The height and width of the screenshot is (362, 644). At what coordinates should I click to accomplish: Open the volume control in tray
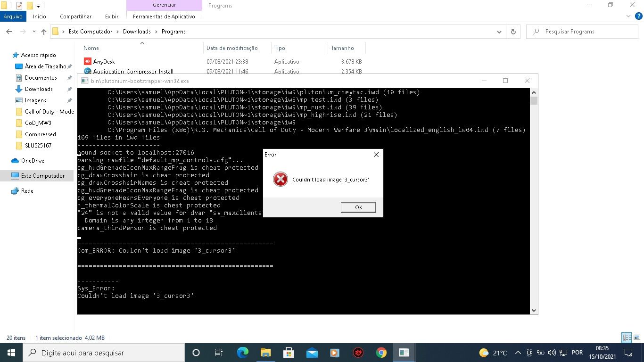coord(552,353)
